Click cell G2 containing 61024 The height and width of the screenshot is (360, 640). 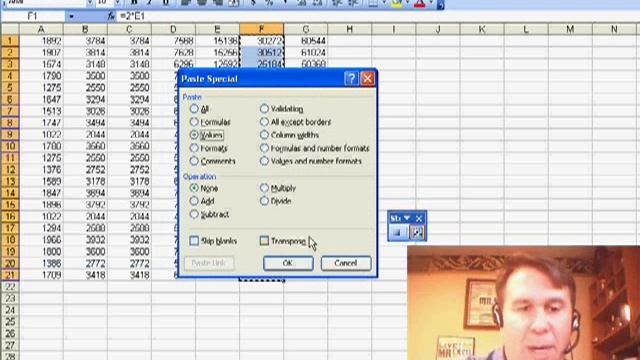[306, 53]
